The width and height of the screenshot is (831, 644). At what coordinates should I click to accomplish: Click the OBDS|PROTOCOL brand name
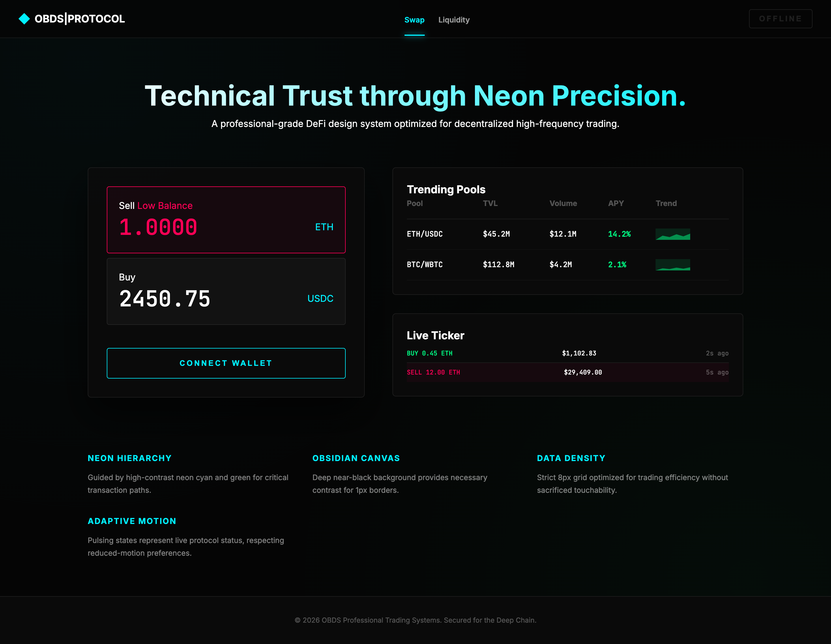click(x=80, y=19)
